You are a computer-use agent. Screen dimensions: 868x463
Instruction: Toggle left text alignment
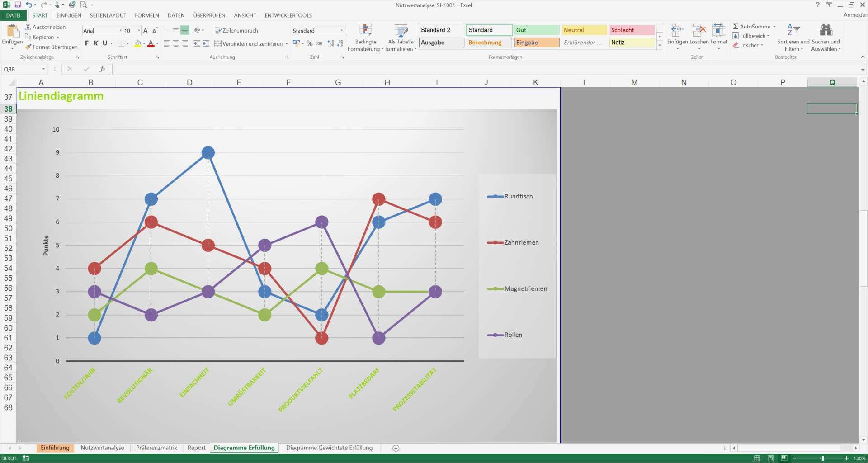[167, 43]
